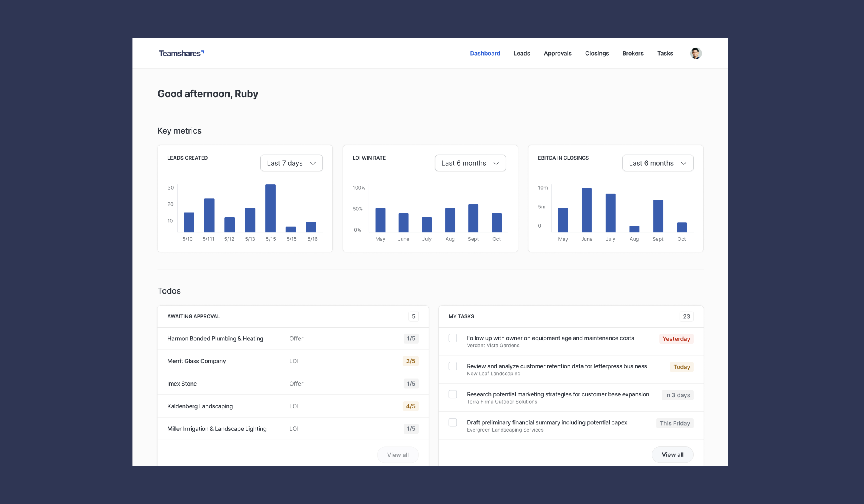Click the My Tasks count badge 23
The image size is (864, 504).
tap(686, 316)
